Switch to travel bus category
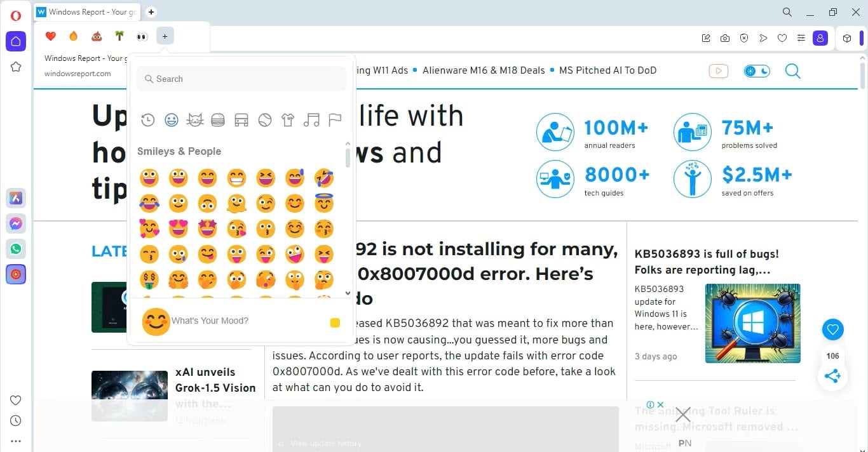This screenshot has width=868, height=452. tap(241, 119)
